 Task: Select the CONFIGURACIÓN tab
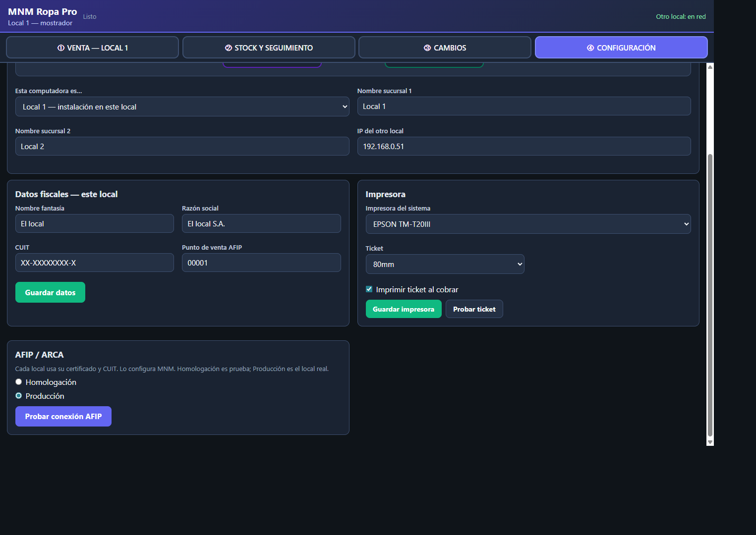[621, 48]
